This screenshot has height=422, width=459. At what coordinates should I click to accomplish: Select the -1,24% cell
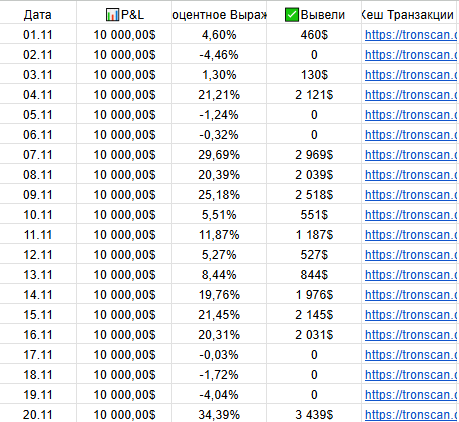click(219, 114)
